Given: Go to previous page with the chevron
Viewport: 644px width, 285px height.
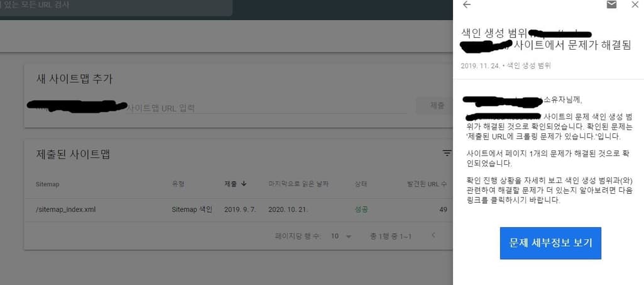Looking at the screenshot, I should [x=433, y=236].
